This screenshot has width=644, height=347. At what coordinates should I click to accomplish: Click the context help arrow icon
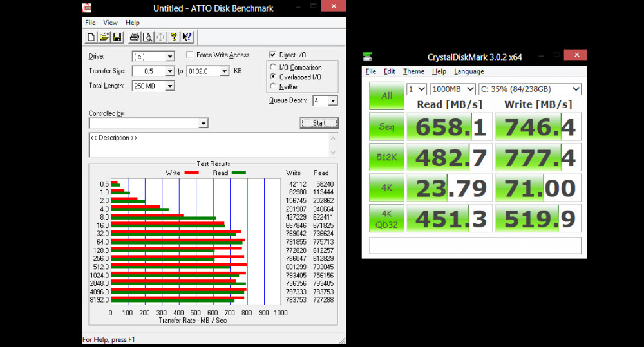pyautogui.click(x=187, y=37)
